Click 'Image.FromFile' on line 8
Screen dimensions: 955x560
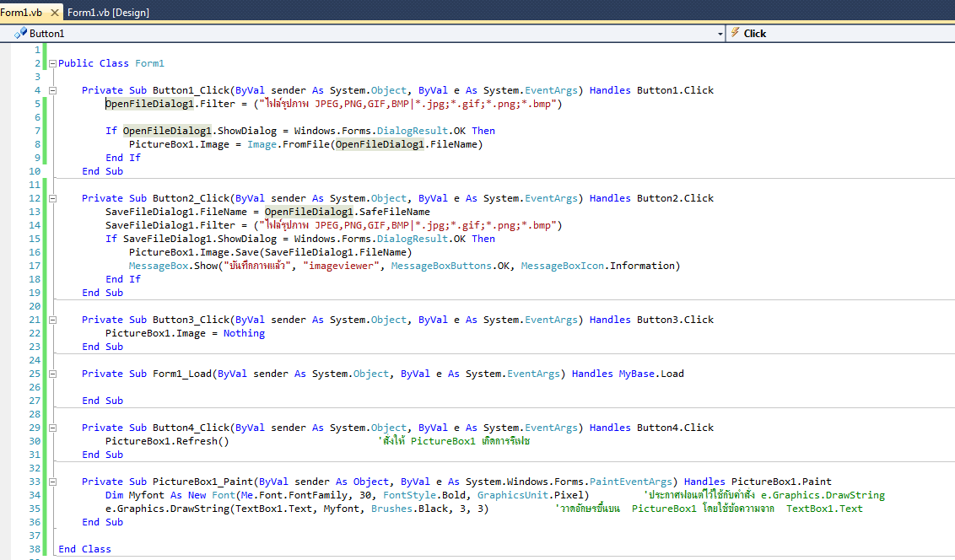pyautogui.click(x=288, y=144)
